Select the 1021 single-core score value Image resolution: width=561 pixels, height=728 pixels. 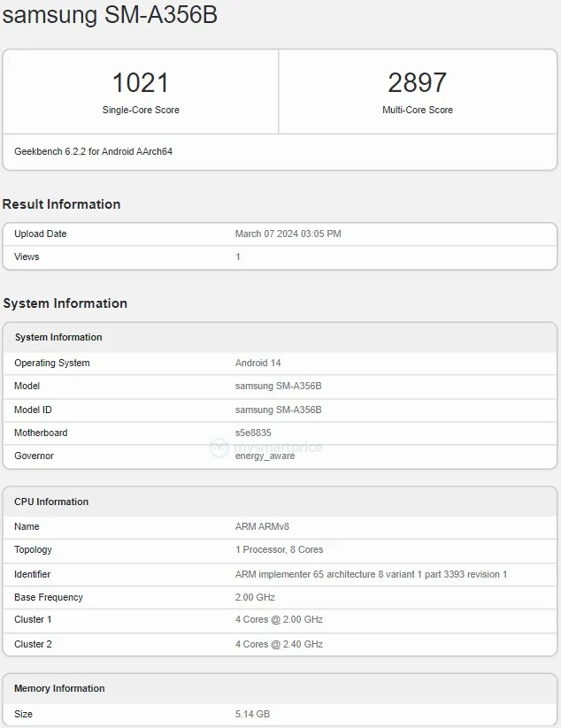[x=141, y=83]
